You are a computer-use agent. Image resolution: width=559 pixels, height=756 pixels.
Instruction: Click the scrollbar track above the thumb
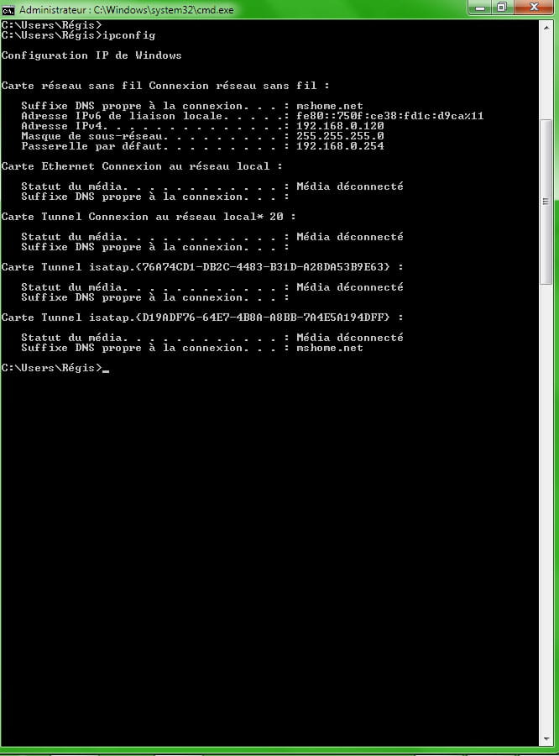546,77
